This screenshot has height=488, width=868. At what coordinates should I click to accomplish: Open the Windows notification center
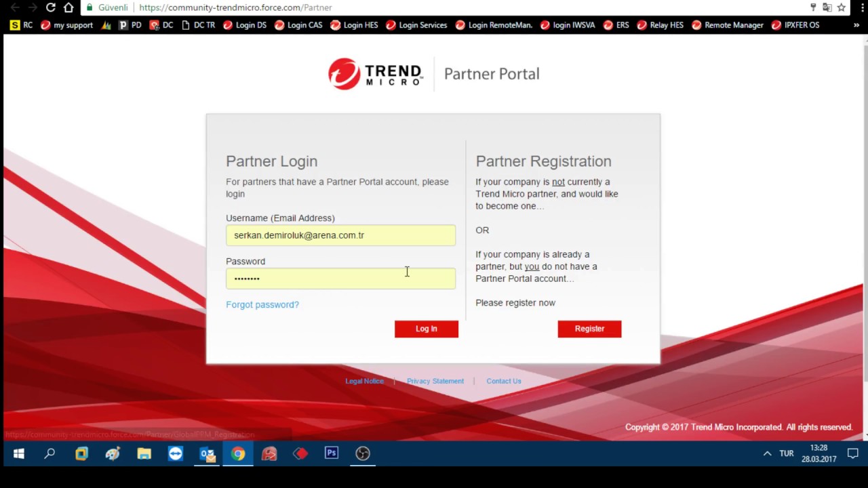click(853, 453)
